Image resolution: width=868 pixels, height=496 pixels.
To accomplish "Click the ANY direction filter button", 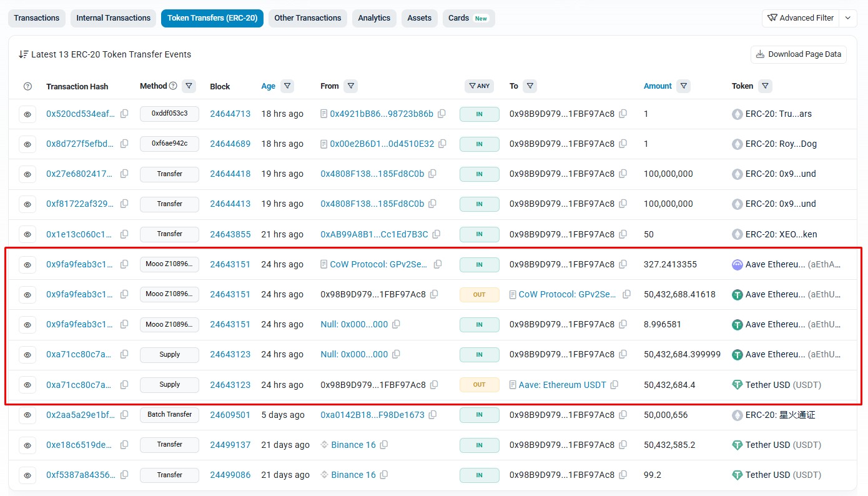I will [479, 86].
